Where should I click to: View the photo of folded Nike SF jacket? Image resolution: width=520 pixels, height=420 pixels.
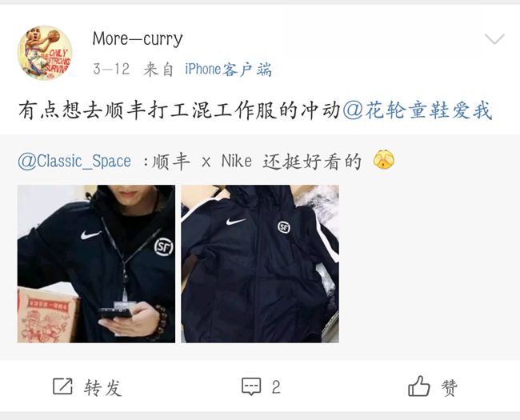coord(260,264)
